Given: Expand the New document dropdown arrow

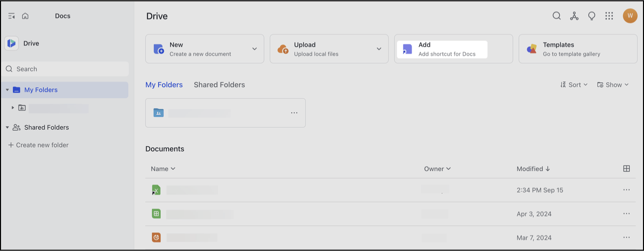Looking at the screenshot, I should [x=255, y=49].
